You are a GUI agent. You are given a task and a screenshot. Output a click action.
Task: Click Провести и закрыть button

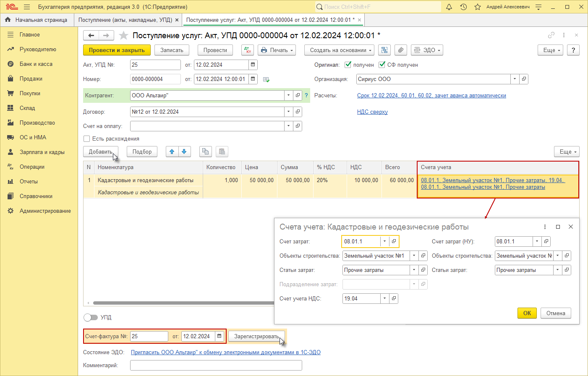point(117,50)
